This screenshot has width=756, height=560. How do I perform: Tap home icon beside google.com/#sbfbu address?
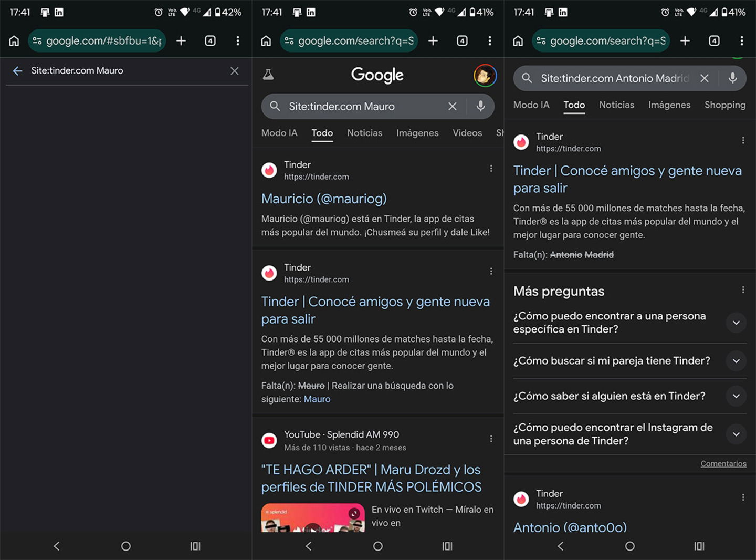coord(14,41)
